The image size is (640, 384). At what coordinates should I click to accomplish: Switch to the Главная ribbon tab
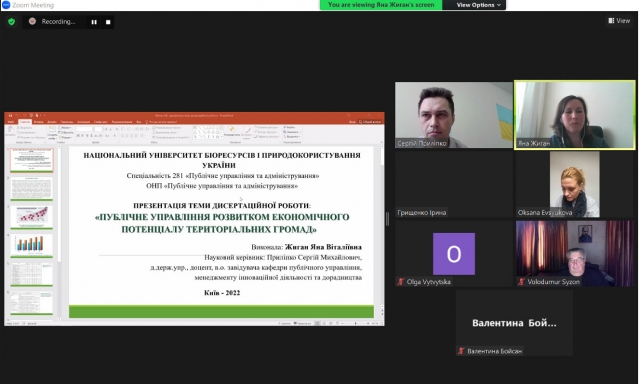[x=25, y=122]
